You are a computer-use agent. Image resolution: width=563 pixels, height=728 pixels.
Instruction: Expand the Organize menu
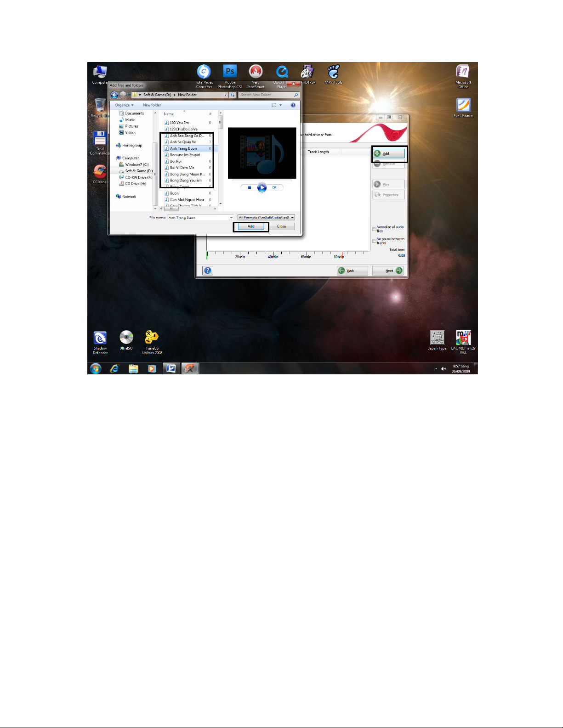click(125, 105)
